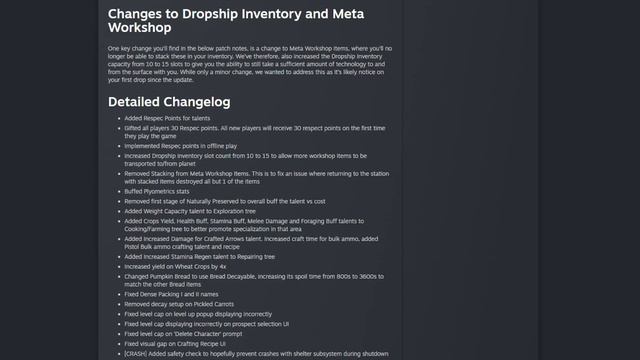Click 'Gifted all players 30 Respec points' entry

coord(255,132)
